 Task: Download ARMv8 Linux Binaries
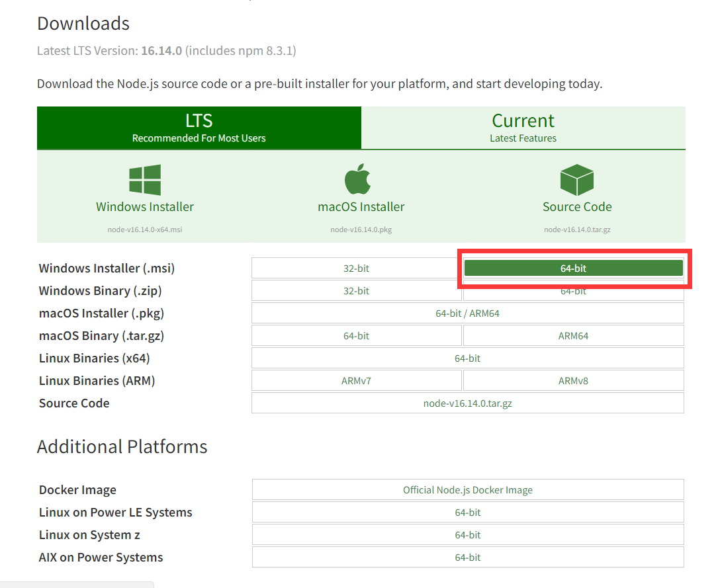point(574,380)
